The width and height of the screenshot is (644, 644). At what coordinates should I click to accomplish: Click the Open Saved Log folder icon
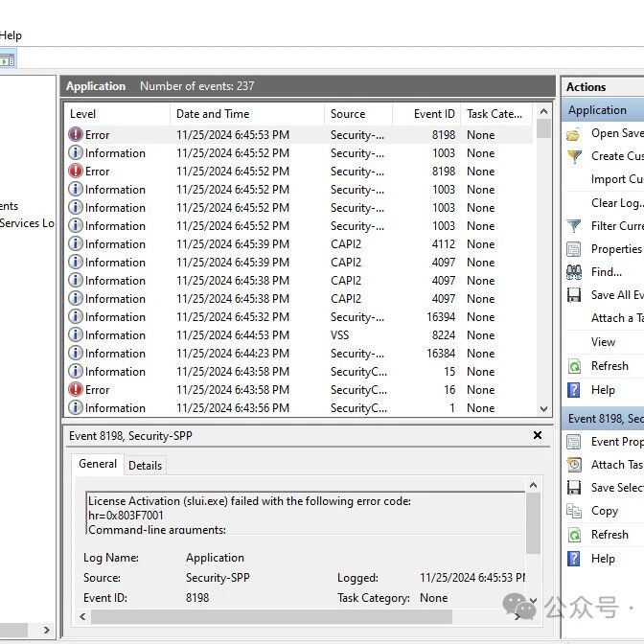(573, 134)
